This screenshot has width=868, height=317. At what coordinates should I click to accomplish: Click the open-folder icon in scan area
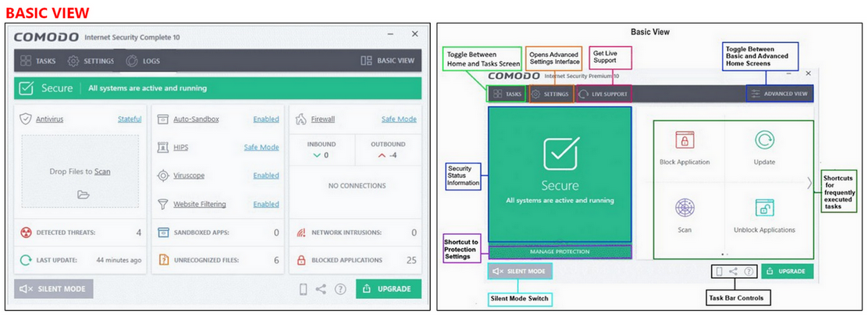click(84, 194)
